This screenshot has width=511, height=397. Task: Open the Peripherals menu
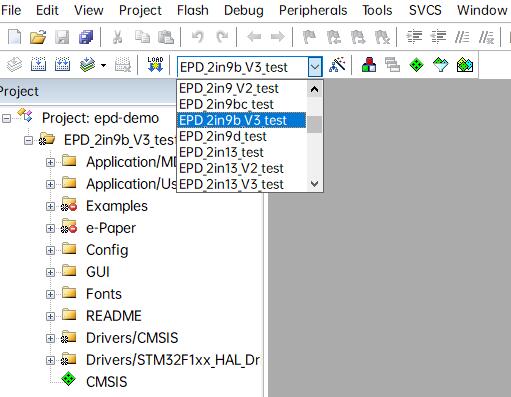tap(313, 10)
